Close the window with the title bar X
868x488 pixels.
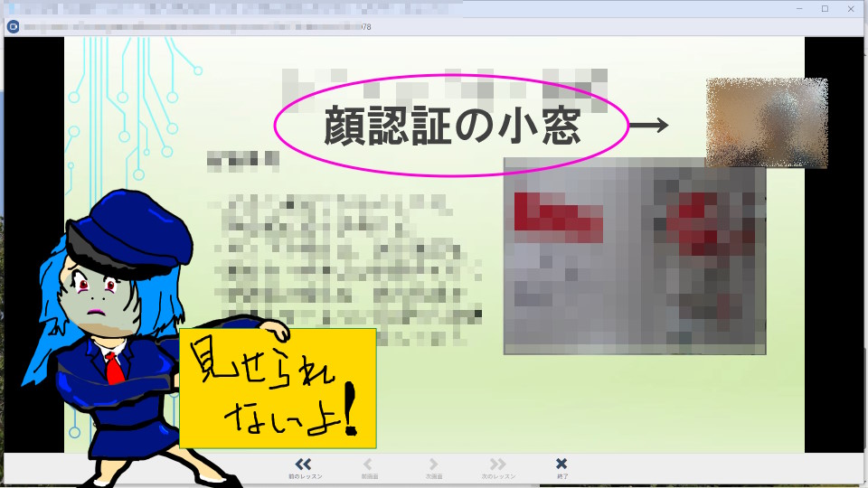[850, 8]
